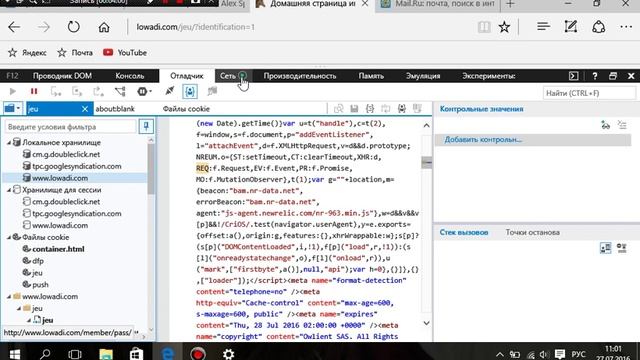Open the YouTube favorites bar link
The height and width of the screenshot is (360, 640).
125,53
